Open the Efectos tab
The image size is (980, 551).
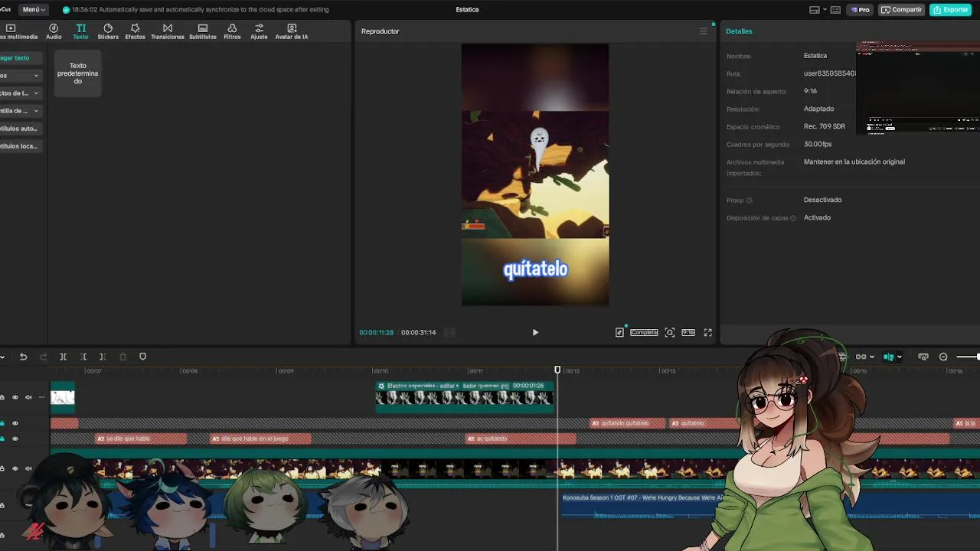coord(135,31)
